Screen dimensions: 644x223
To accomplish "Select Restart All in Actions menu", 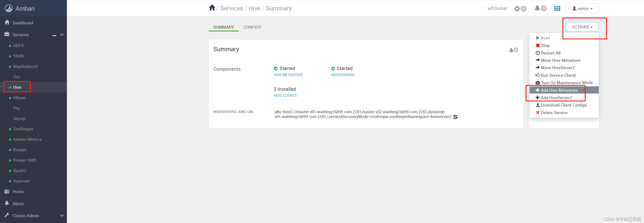I will tap(564, 53).
